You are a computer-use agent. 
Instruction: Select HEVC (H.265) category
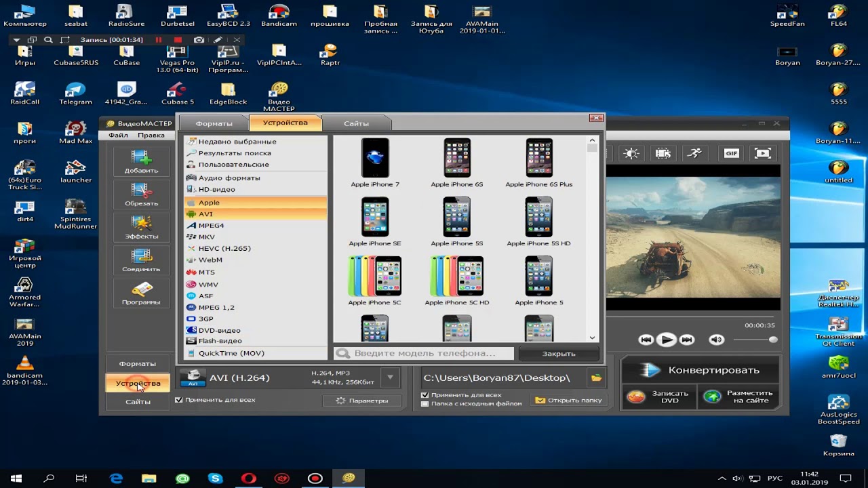point(255,248)
